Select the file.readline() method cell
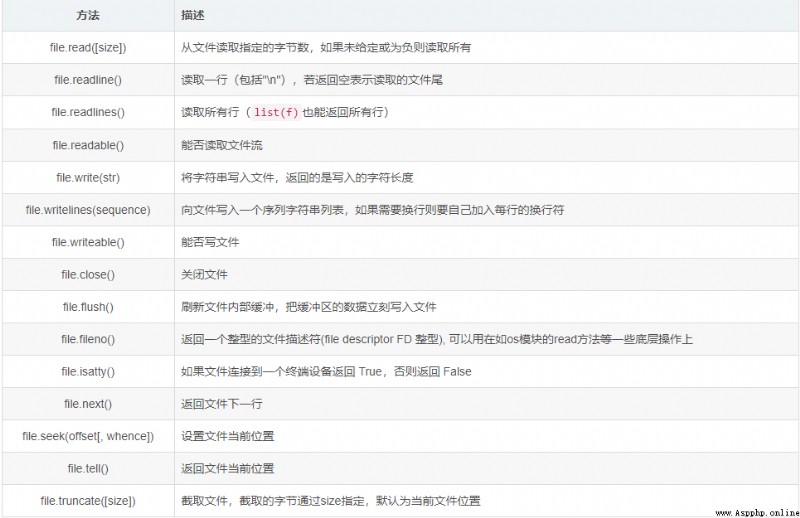This screenshot has width=800, height=518. click(x=88, y=80)
